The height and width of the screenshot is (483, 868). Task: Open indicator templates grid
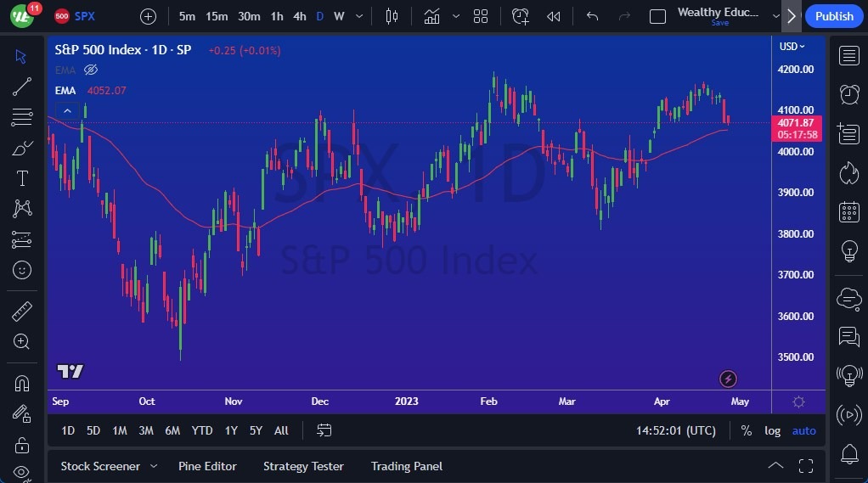coord(481,17)
